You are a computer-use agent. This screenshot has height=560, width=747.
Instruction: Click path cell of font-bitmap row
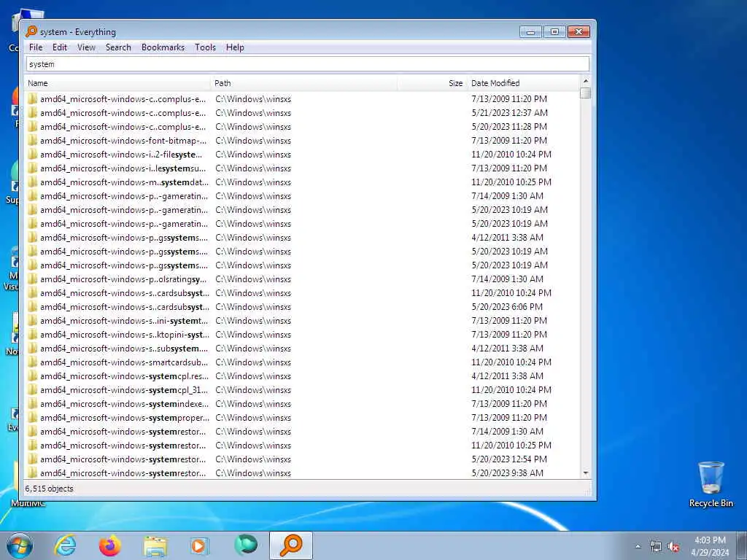253,141
